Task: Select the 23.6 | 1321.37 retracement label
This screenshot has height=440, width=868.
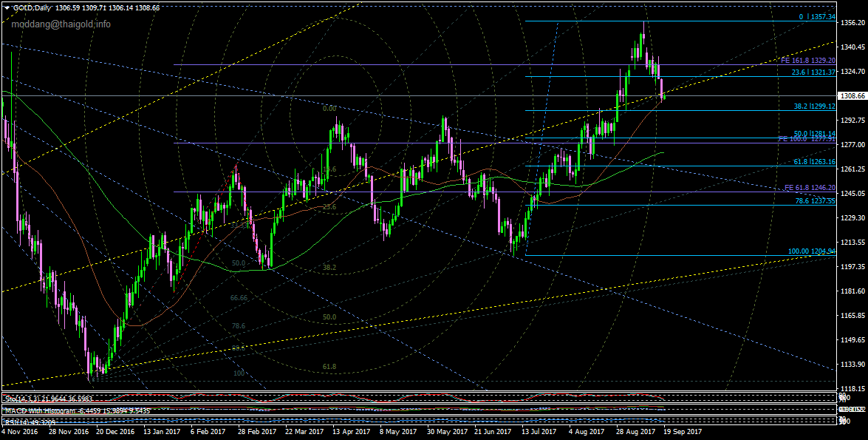Action: (813, 72)
